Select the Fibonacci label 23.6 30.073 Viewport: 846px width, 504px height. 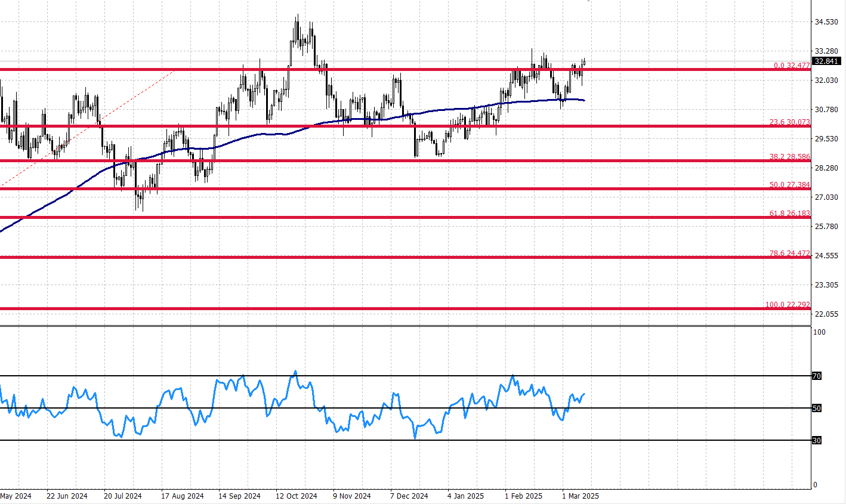(x=789, y=122)
